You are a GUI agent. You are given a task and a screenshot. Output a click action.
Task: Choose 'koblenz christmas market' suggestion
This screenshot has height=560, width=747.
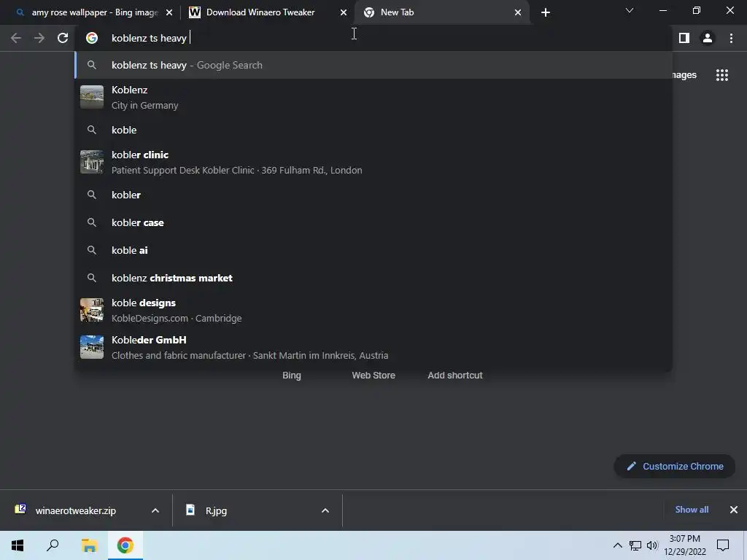[x=373, y=278]
